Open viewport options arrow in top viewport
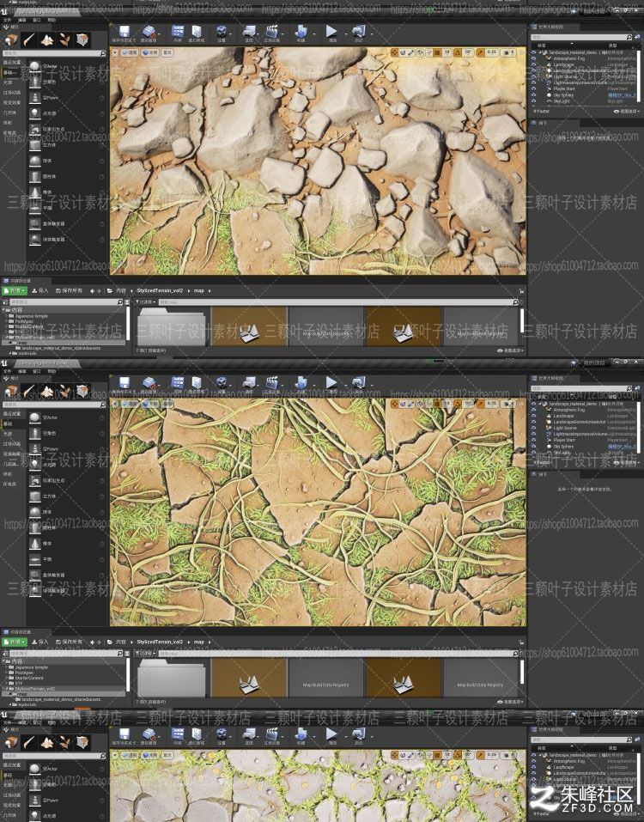 [116, 52]
